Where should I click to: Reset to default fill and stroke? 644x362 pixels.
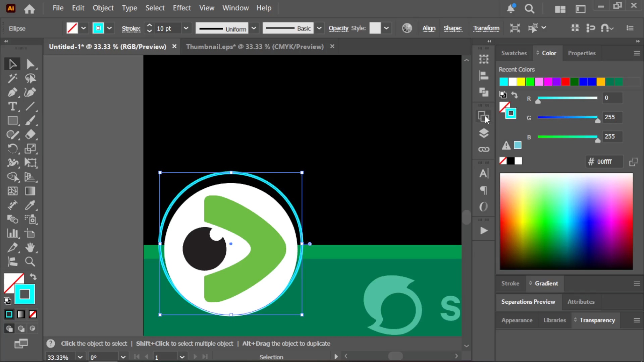click(7, 301)
